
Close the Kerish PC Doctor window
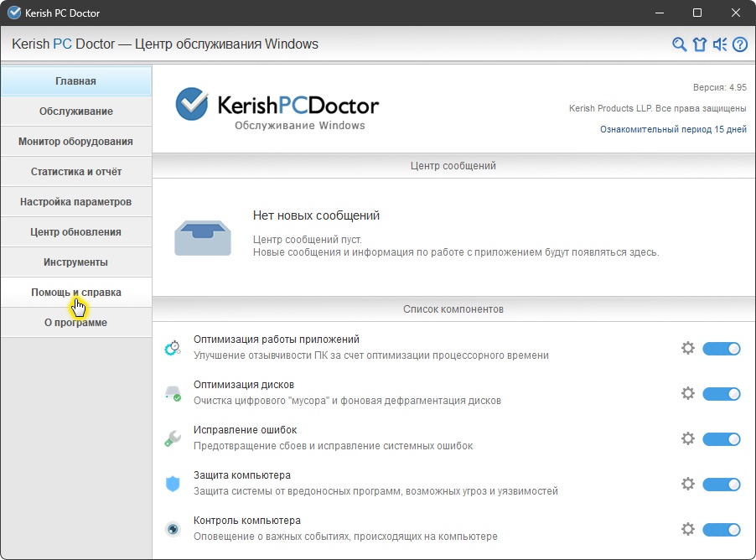(736, 13)
